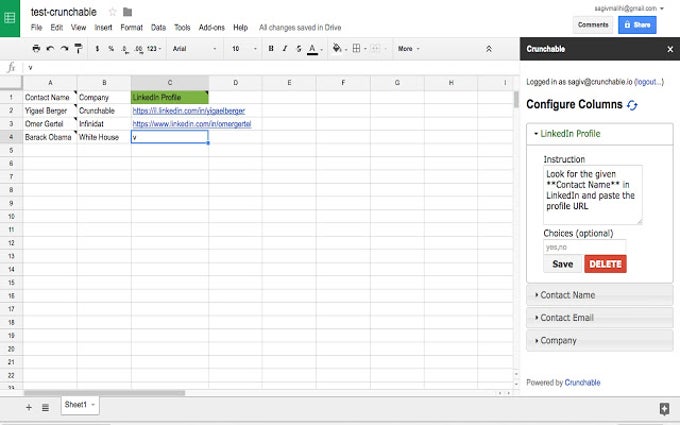680x425 pixels.
Task: Hide the menus with double chevron
Action: pyautogui.click(x=489, y=49)
